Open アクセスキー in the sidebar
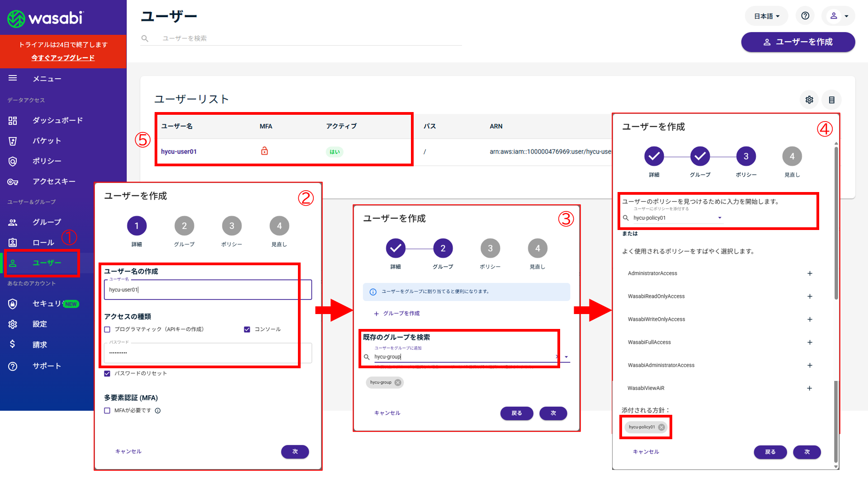The image size is (868, 488). [53, 181]
